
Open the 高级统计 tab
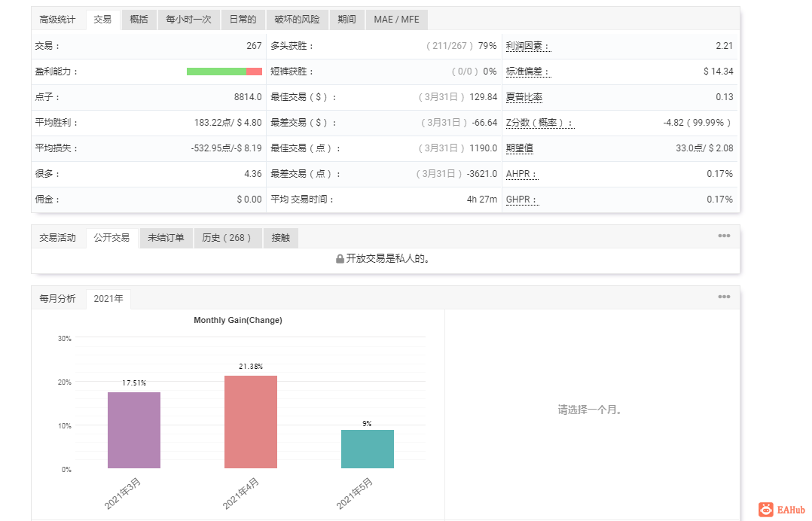[57, 20]
